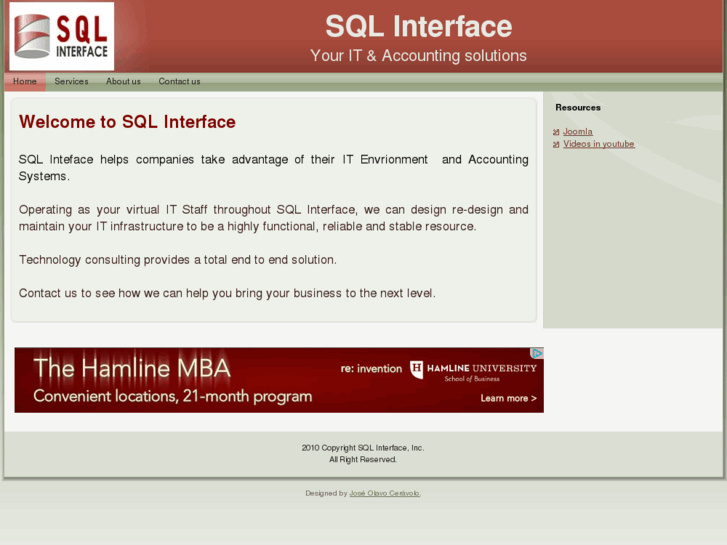This screenshot has height=545, width=727.
Task: Click the SQL Interface logo image
Action: coord(62,36)
